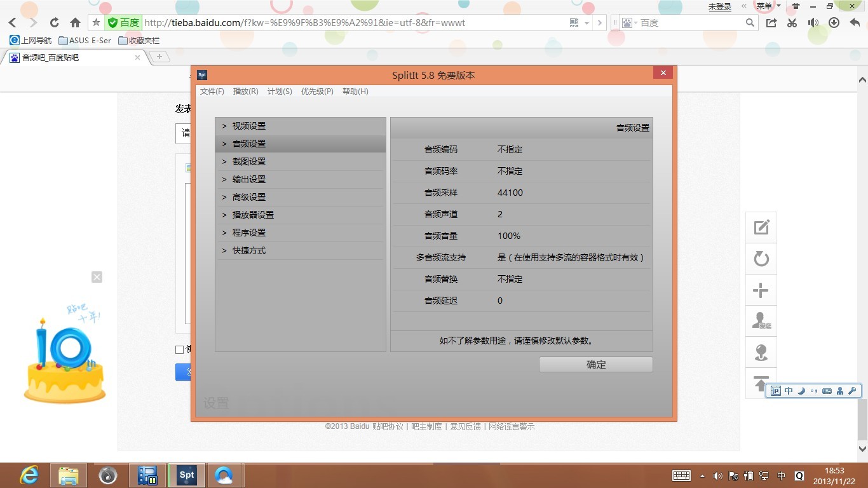Click the 音频音量 value 100%
The width and height of the screenshot is (868, 488).
click(509, 236)
